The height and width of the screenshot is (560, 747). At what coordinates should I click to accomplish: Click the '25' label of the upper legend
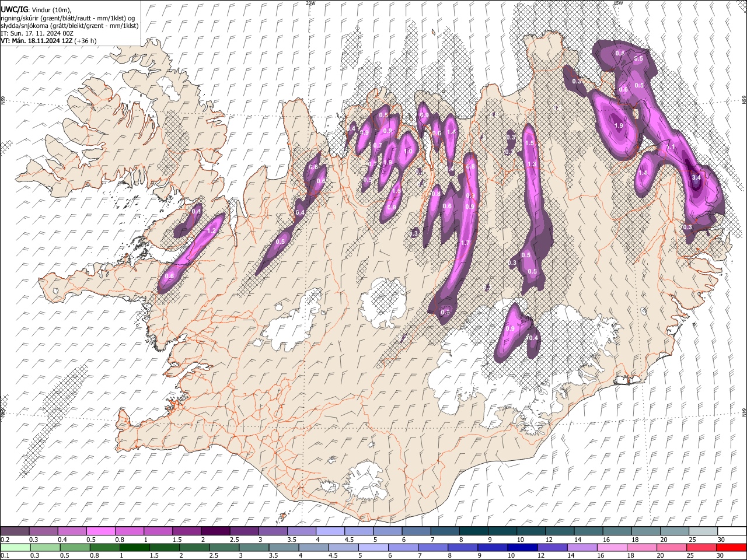tap(692, 540)
